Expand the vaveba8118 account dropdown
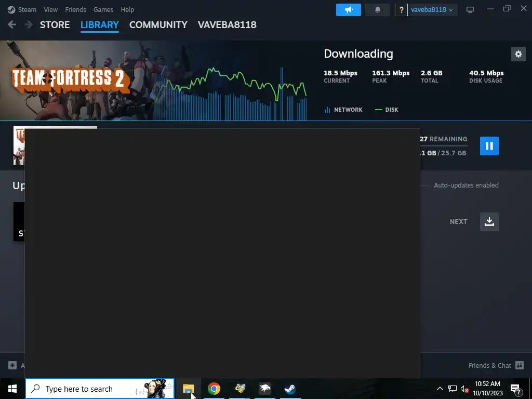The image size is (532, 399). [x=432, y=10]
